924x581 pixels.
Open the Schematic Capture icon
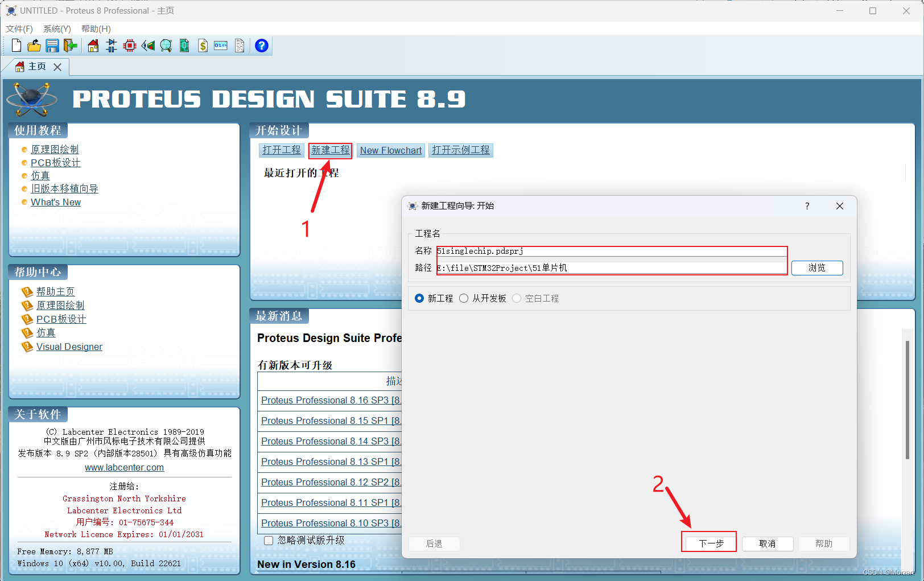pyautogui.click(x=112, y=46)
